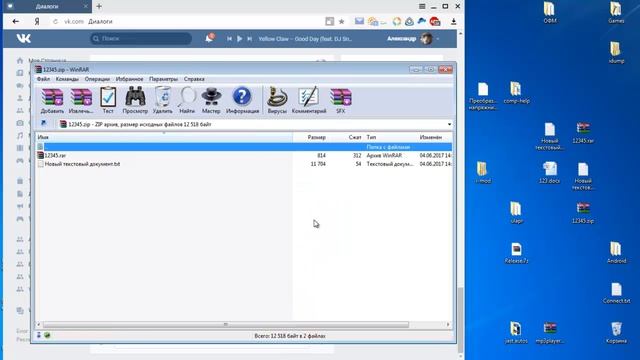Click the Диалоги browser tab

(x=46, y=7)
